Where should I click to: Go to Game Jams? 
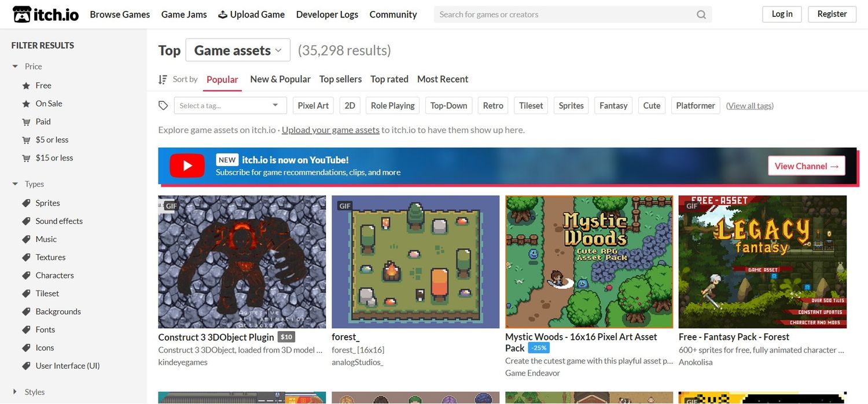point(184,14)
